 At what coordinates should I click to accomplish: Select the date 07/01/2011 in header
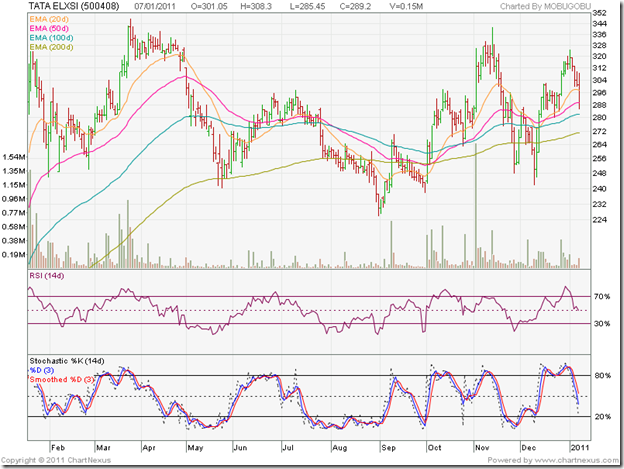tap(155, 6)
